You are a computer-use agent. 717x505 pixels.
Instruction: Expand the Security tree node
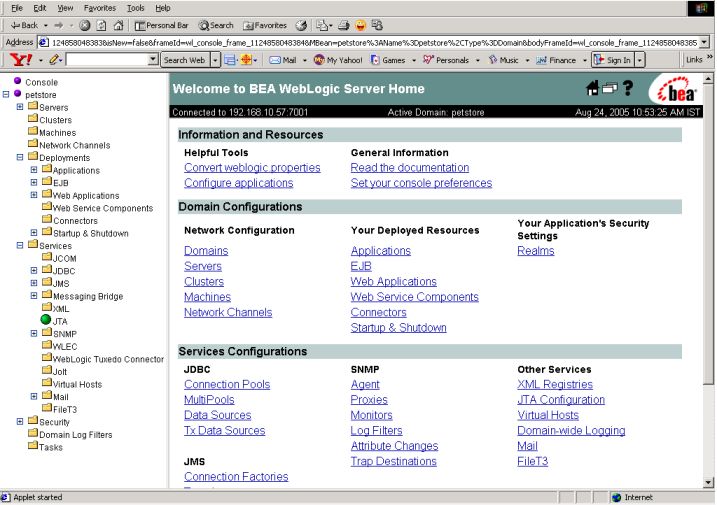pos(20,421)
